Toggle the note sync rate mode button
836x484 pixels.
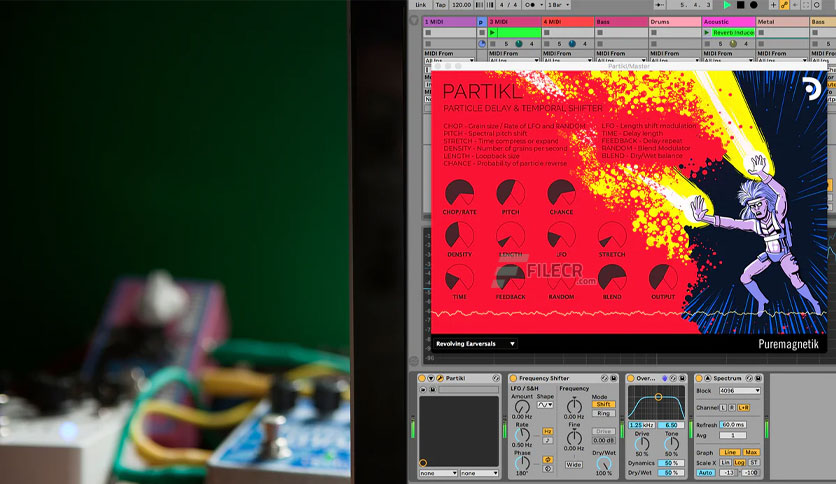(548, 440)
